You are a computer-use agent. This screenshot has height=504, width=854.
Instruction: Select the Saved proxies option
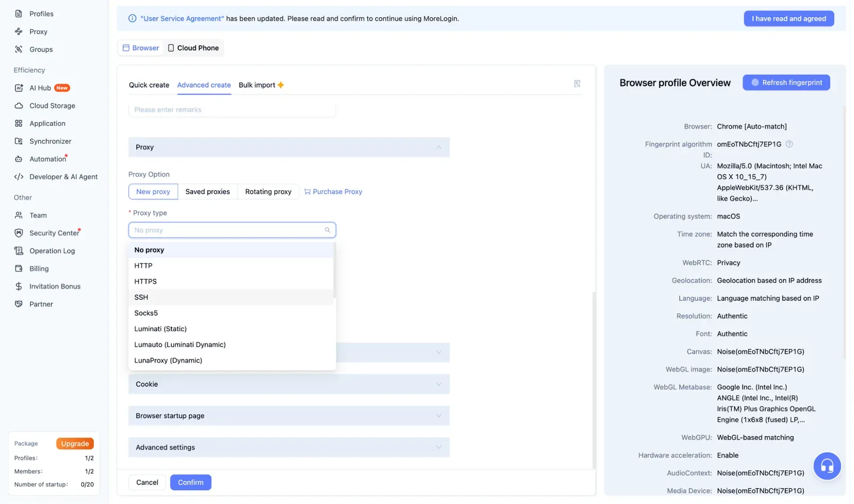click(207, 191)
